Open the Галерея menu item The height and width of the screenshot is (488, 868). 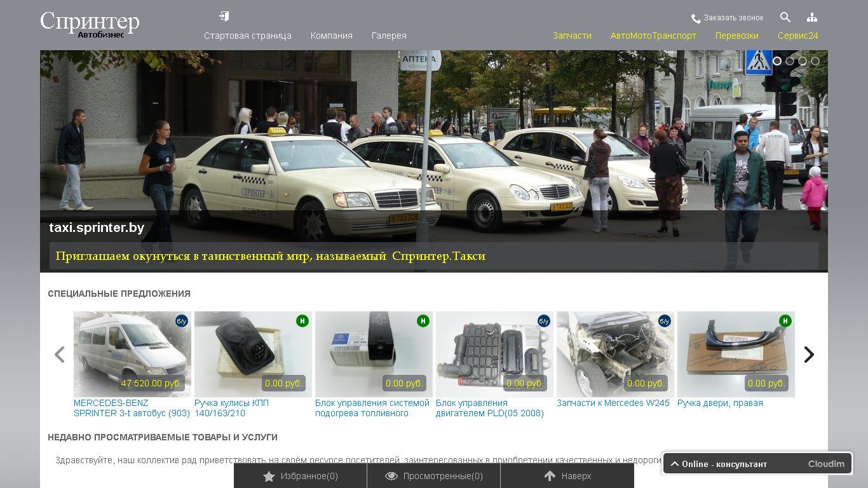click(389, 36)
